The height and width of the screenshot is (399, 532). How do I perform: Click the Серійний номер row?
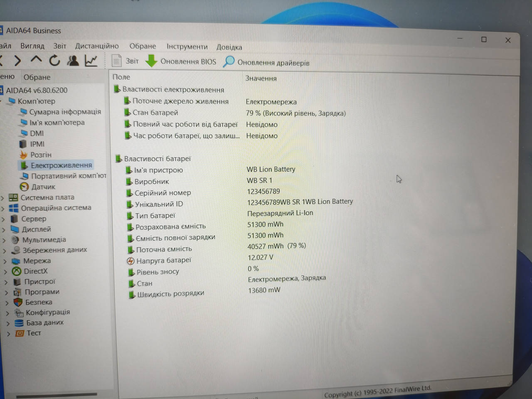[203, 192]
